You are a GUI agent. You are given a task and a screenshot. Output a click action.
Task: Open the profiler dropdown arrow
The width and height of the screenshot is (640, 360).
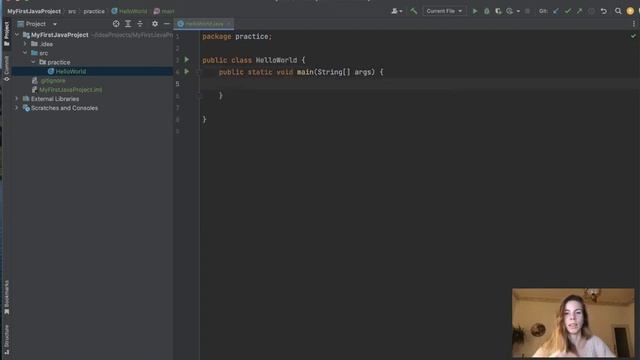pos(518,11)
